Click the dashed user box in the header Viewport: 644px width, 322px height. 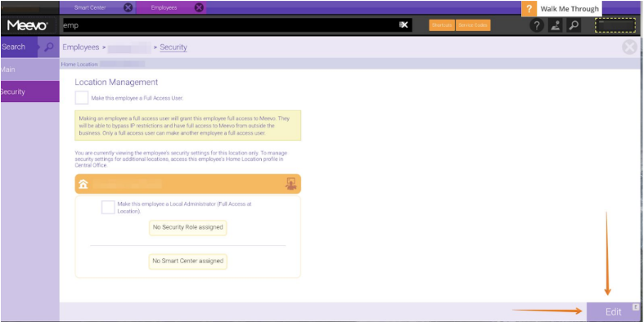click(x=615, y=25)
